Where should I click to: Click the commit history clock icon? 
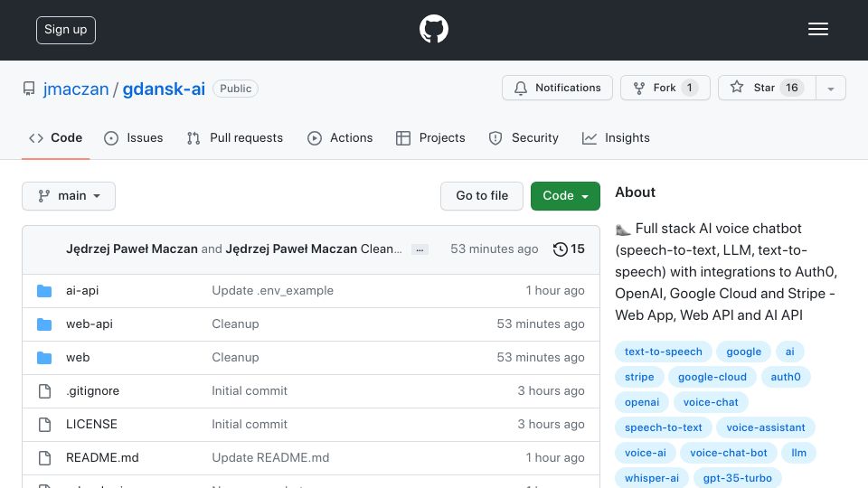click(x=561, y=249)
